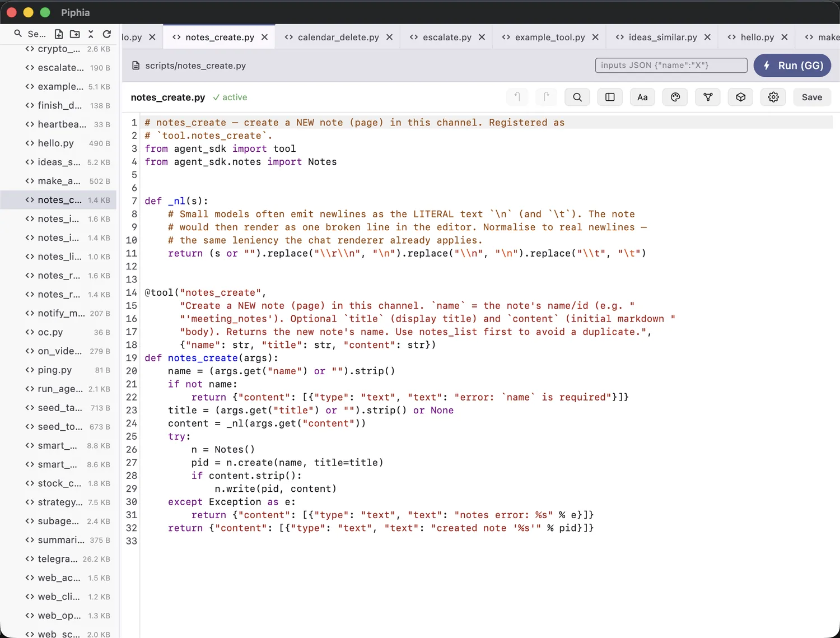Open font size Aa options
The height and width of the screenshot is (638, 840).
(642, 97)
